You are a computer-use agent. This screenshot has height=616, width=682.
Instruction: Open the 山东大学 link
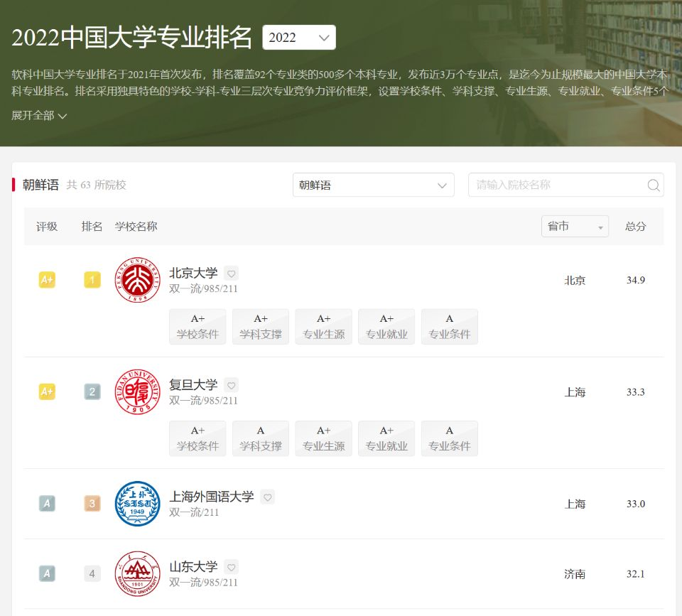coord(193,566)
